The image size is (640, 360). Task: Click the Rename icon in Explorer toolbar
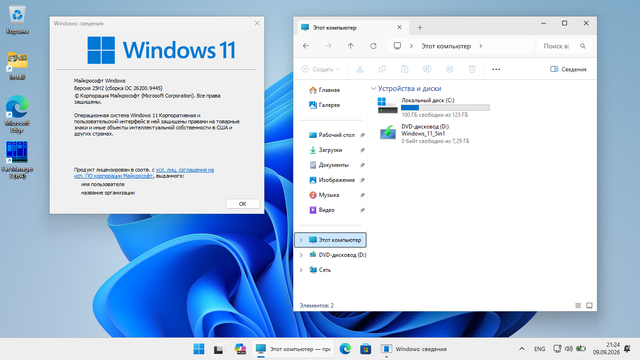pyautogui.click(x=427, y=69)
